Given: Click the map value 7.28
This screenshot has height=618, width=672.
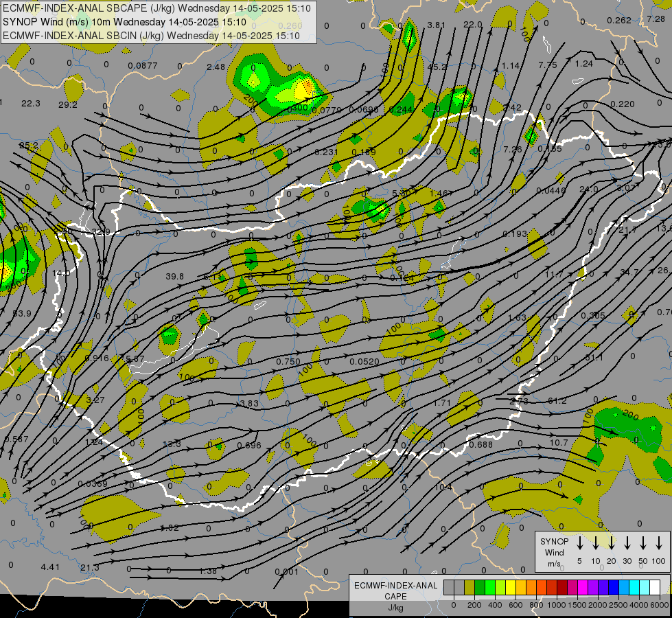Looking at the screenshot, I should [x=656, y=19].
